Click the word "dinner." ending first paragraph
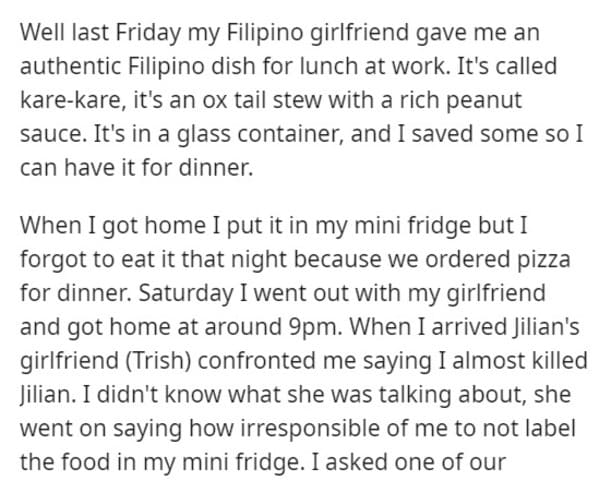599x481 pixels. 216,167
